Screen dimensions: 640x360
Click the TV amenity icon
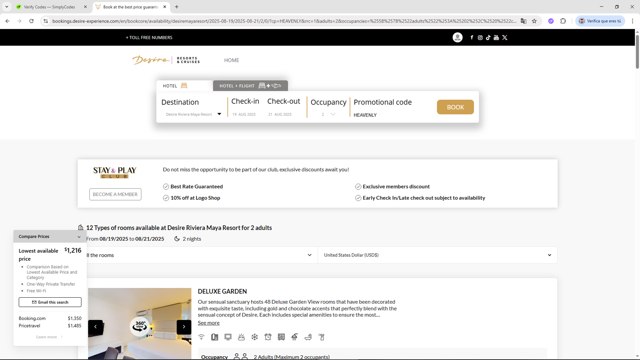tap(228, 337)
